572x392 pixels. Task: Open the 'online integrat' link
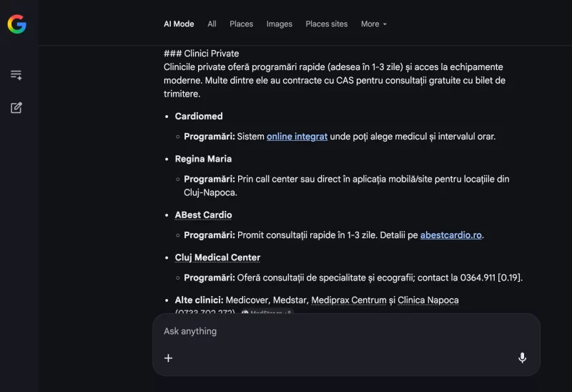pos(297,137)
